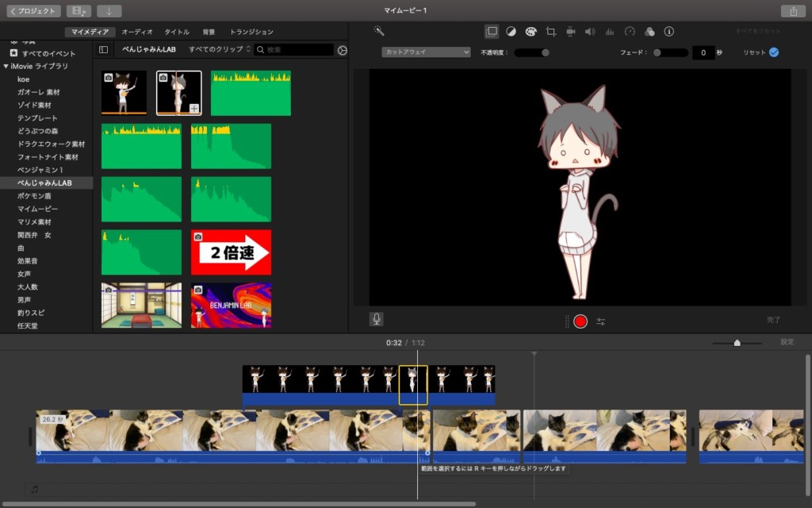Select the cropping tool

pos(550,32)
